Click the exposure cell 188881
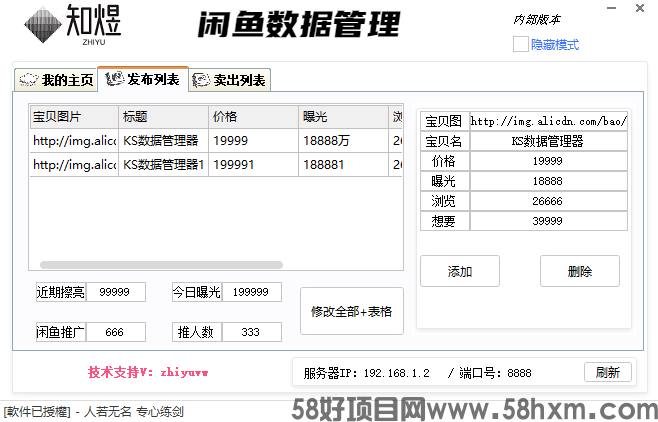658x422 pixels. tap(343, 164)
